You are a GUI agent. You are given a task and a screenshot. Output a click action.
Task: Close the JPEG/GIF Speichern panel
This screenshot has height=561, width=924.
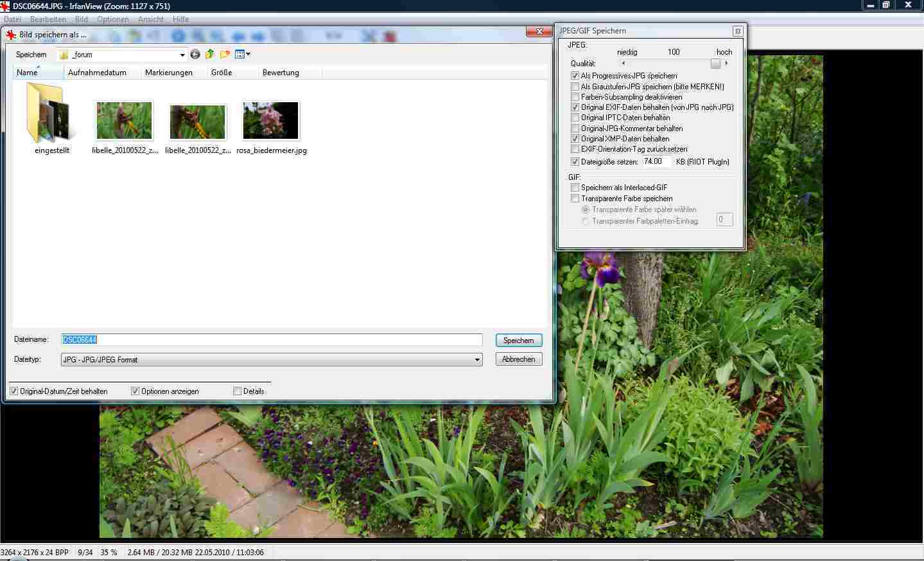pos(738,31)
